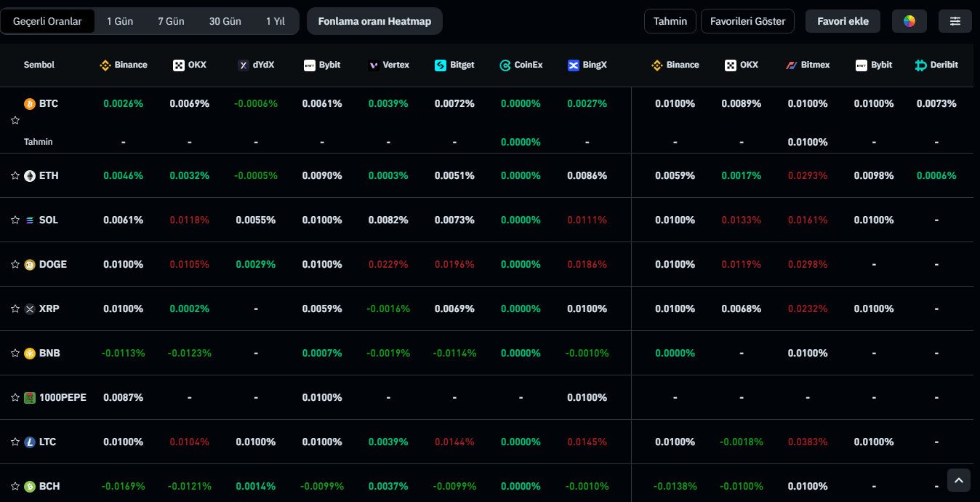The image size is (980, 502).
Task: Click the Sembol column header
Action: tap(39, 65)
